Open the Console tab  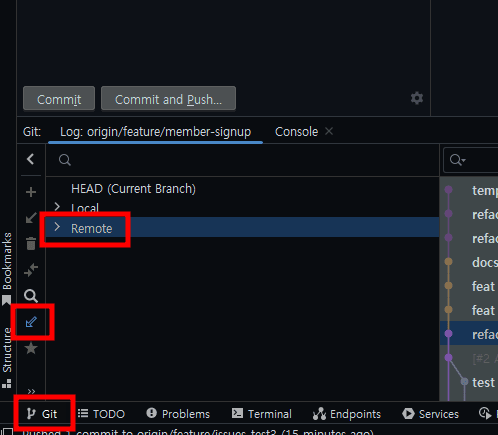(296, 132)
